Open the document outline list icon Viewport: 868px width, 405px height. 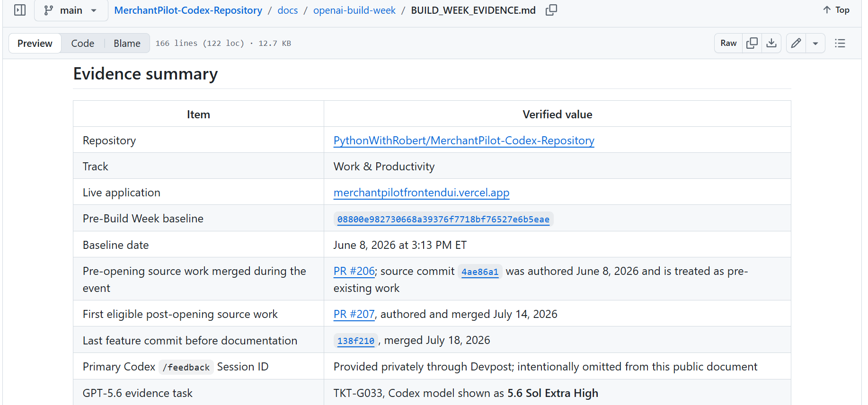(x=840, y=43)
